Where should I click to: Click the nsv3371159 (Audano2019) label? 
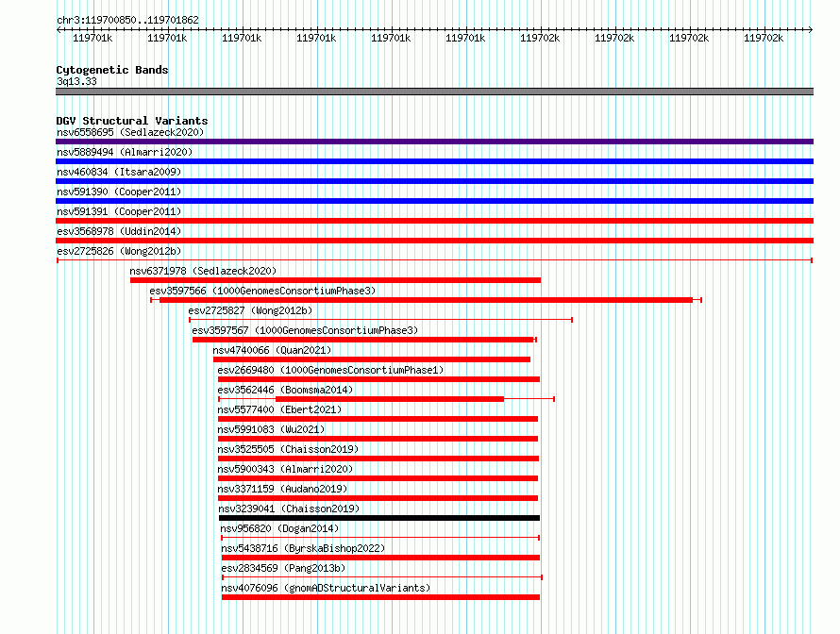click(x=282, y=489)
